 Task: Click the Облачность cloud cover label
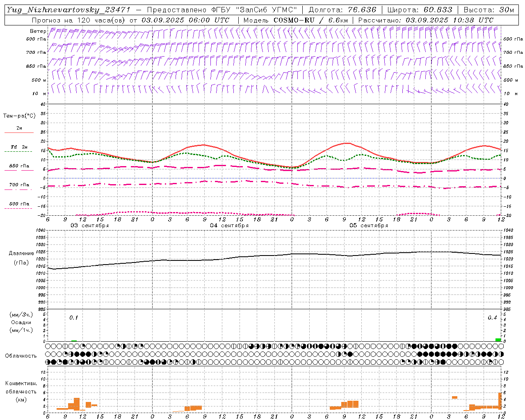21,356
